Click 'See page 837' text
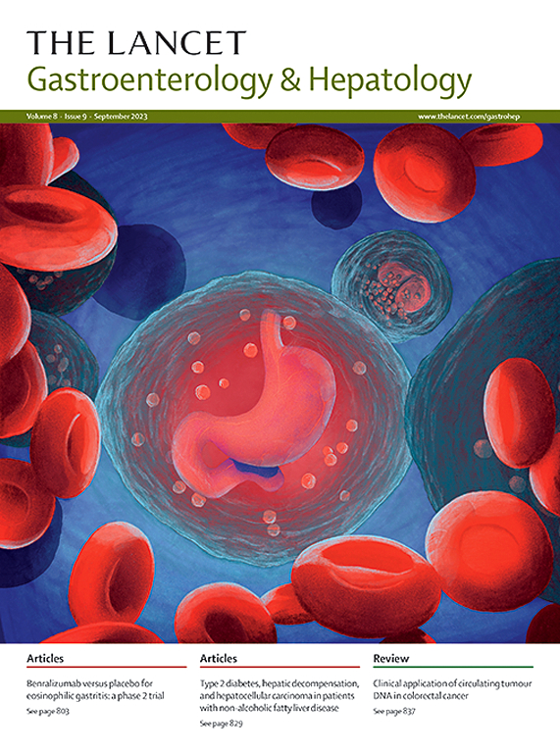This screenshot has width=560, height=753. [394, 711]
